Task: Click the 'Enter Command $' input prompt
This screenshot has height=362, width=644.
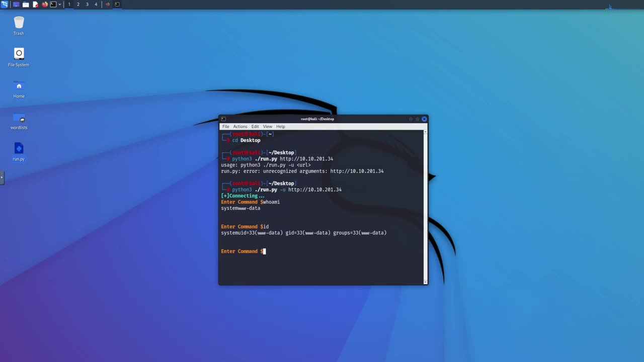Action: tap(243, 251)
